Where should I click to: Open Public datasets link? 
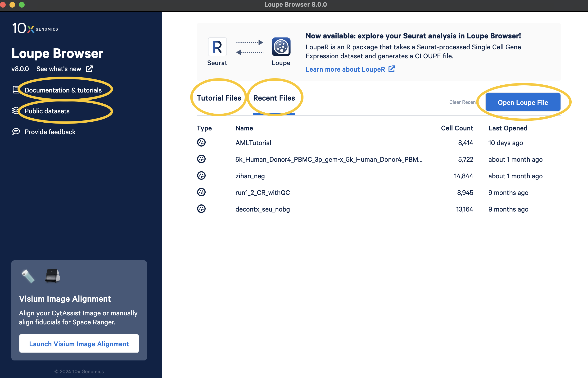point(47,111)
